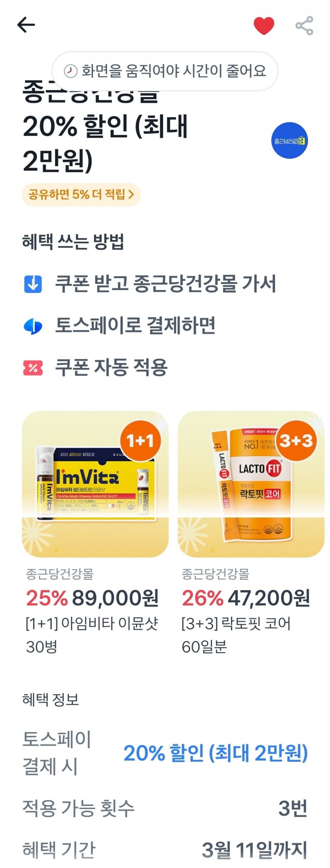Open the 종근당건강몰 blue brand logo
Viewport: 330px width, 868px height.
289,140
